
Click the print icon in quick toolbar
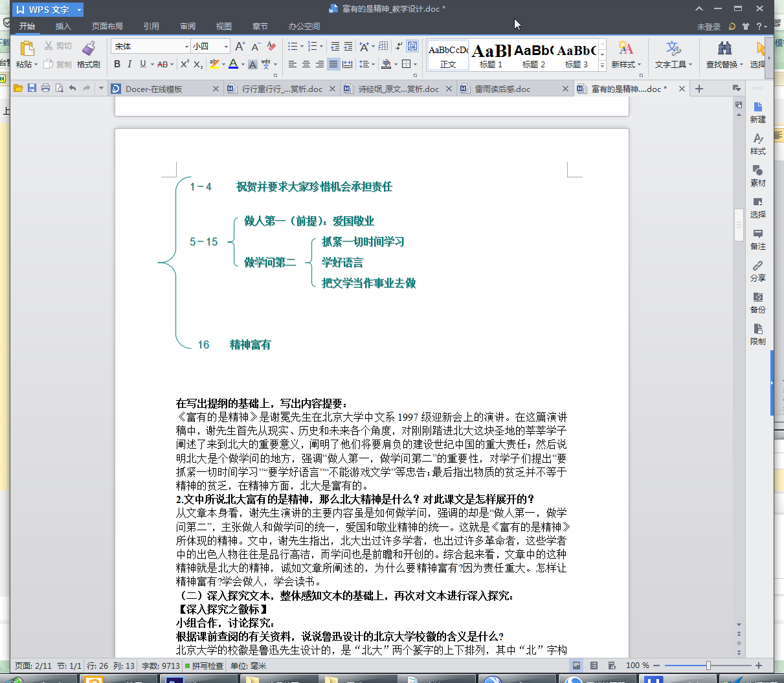(45, 88)
